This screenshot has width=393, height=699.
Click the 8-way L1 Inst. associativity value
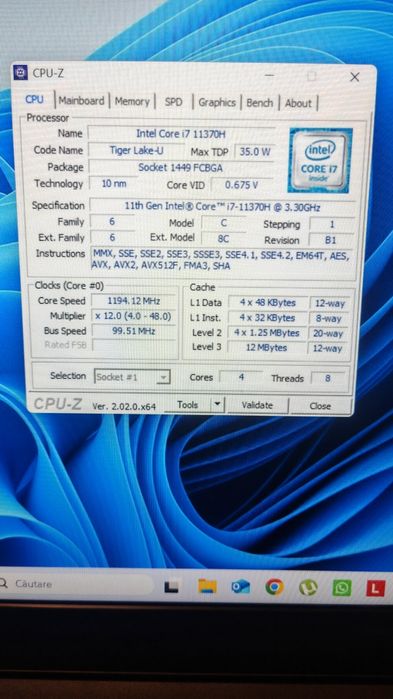(328, 319)
